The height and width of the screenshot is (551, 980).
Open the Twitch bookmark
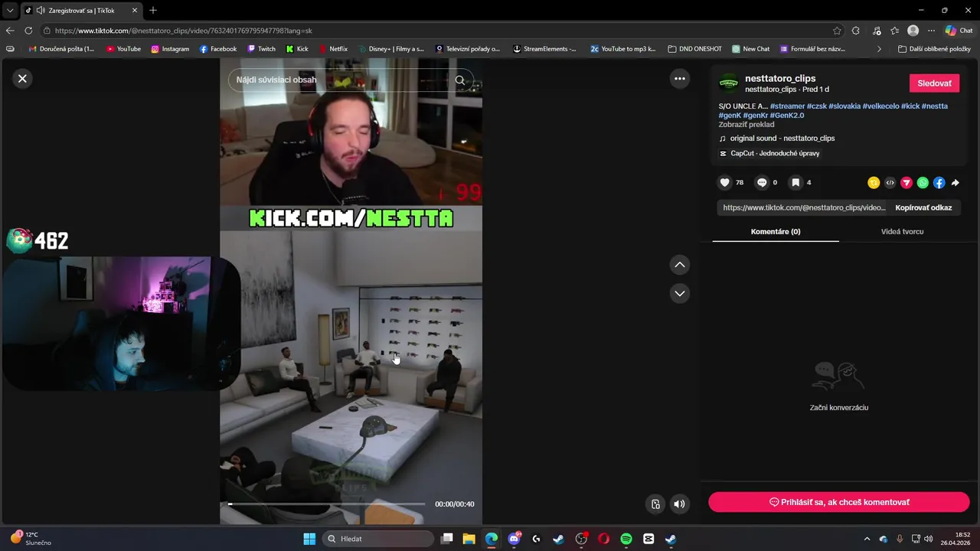261,49
